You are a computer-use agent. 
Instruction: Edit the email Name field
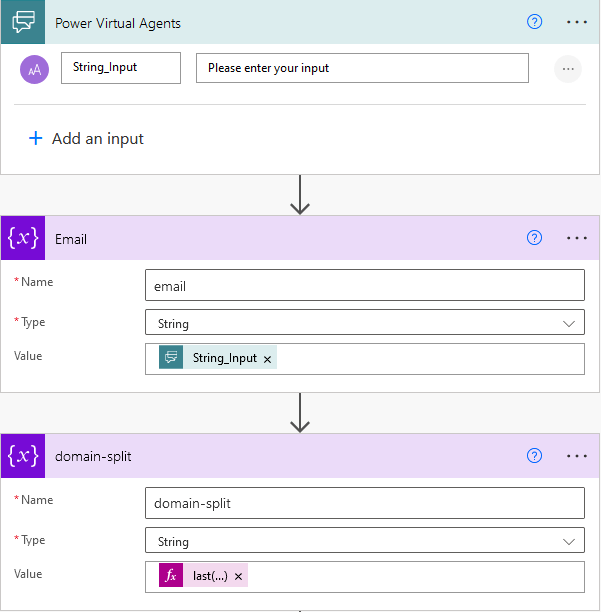[x=365, y=285]
